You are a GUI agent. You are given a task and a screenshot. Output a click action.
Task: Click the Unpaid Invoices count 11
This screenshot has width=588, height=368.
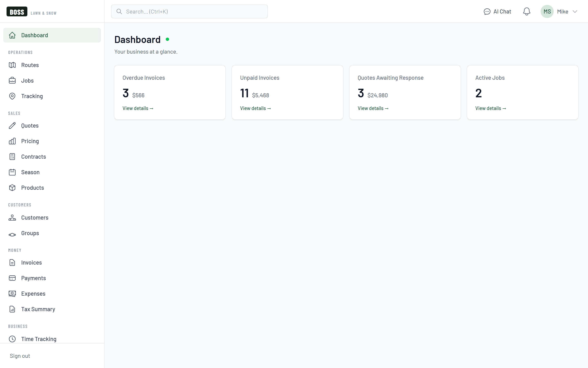(x=244, y=93)
